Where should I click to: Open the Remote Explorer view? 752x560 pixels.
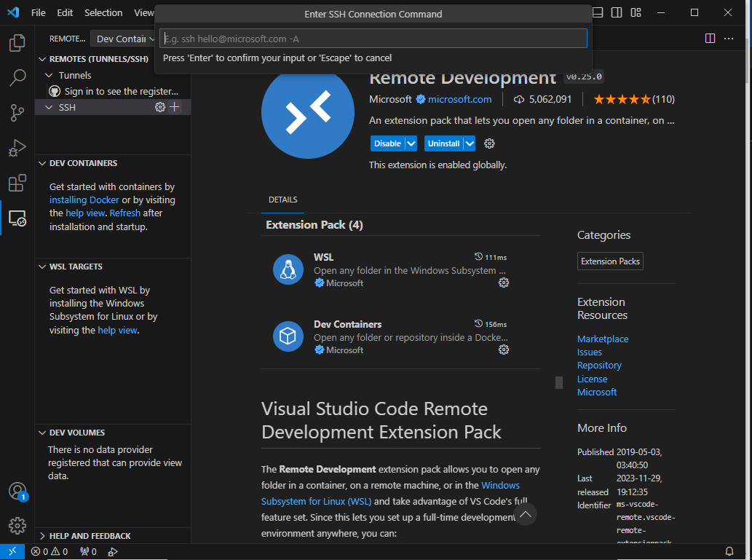click(x=17, y=218)
